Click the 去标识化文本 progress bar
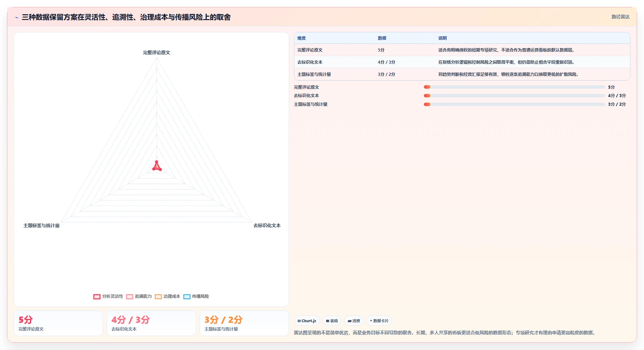This screenshot has width=644, height=350. 514,96
